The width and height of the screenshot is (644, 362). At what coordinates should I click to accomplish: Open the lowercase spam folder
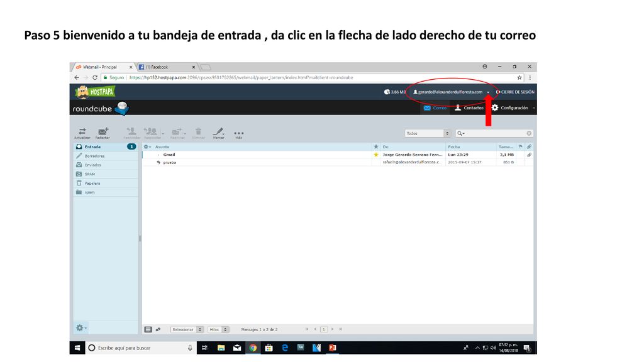pos(106,192)
